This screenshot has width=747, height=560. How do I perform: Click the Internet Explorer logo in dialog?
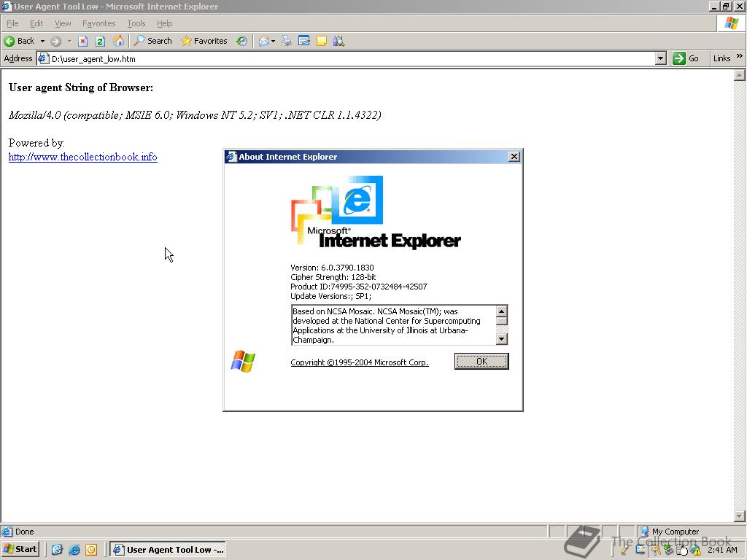376,212
